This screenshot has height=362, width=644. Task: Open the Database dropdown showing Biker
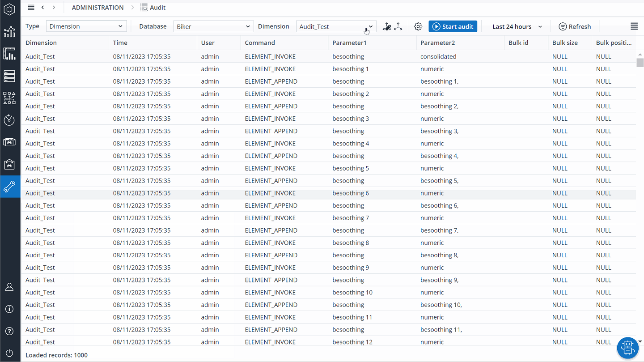(213, 26)
